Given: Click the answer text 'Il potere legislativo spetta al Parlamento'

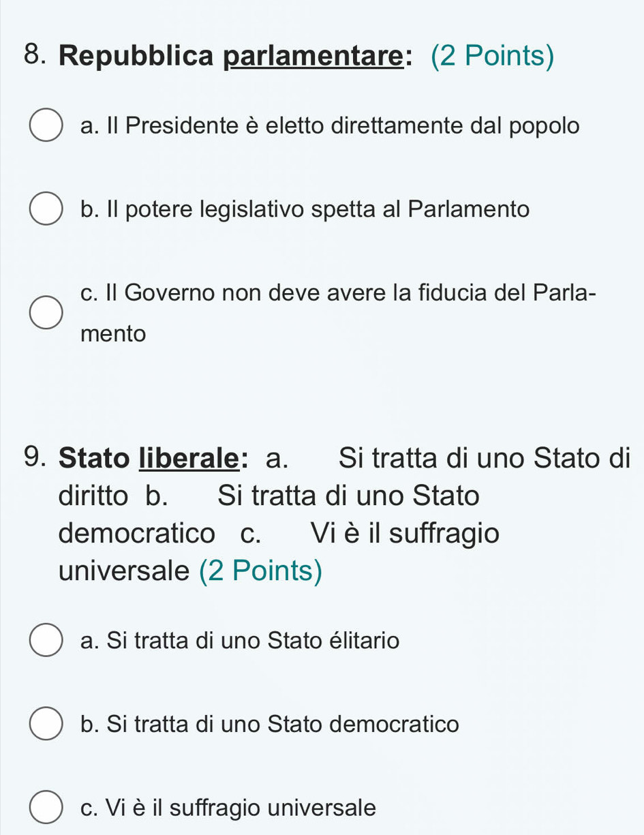Looking at the screenshot, I should click(x=304, y=209).
